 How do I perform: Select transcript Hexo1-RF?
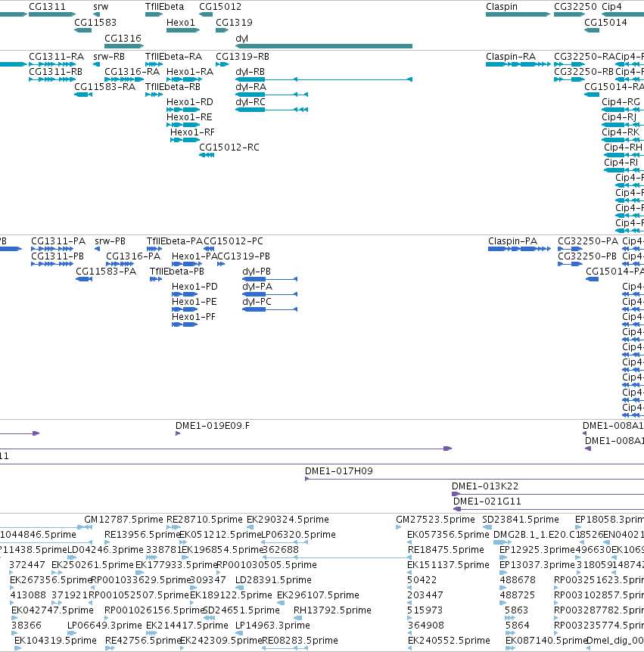(x=192, y=132)
